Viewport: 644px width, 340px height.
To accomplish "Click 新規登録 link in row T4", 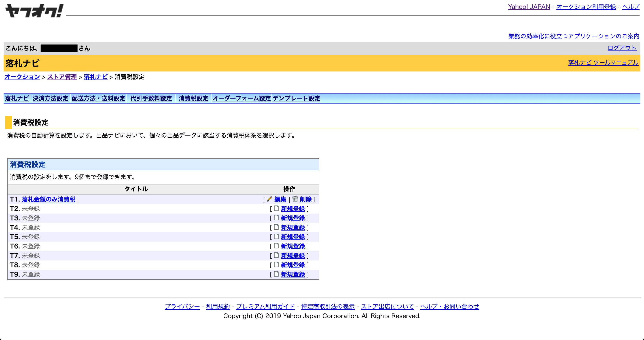I will pyautogui.click(x=293, y=227).
